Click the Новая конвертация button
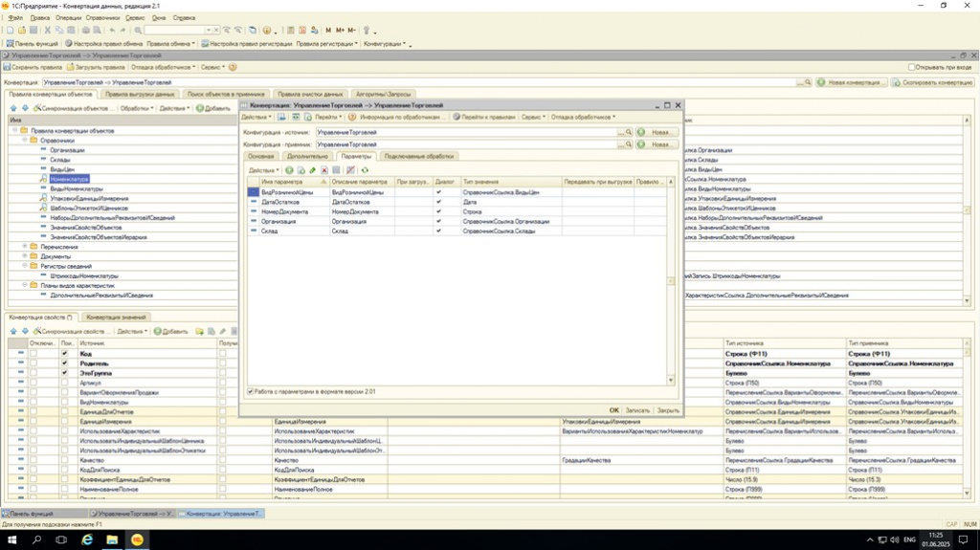The image size is (980, 550). [x=851, y=82]
